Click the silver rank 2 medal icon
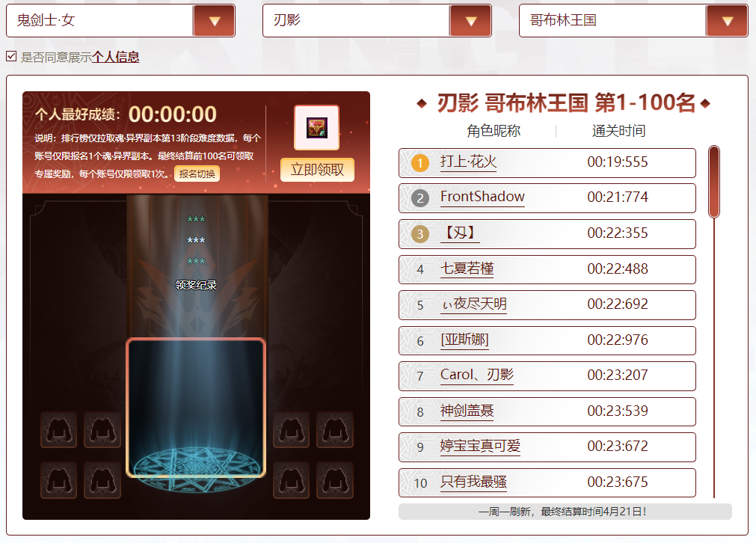Screen dimensions: 756x543 tap(420, 198)
